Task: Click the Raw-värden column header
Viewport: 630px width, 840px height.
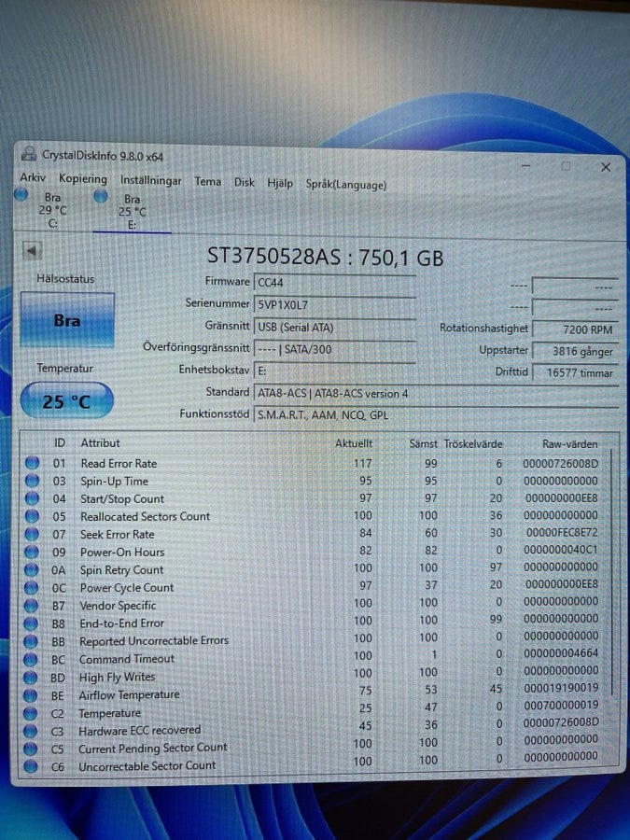Action: 570,444
